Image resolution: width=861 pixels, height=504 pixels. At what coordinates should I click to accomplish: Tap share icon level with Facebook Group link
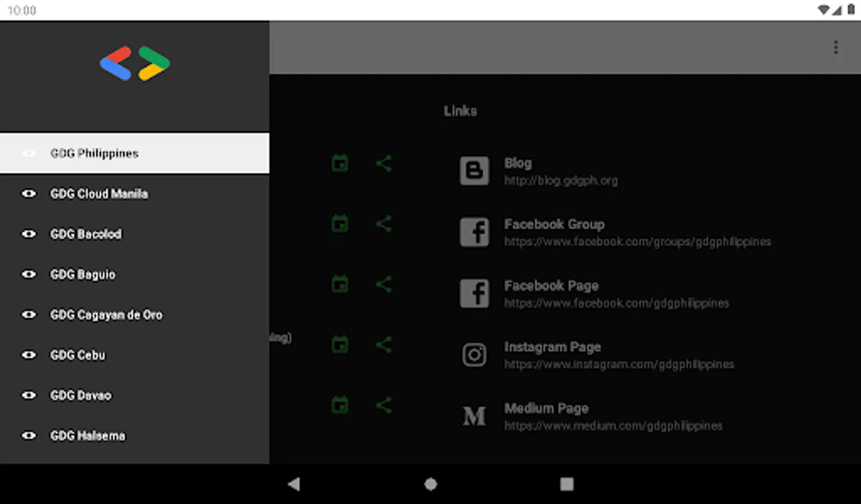coord(383,224)
